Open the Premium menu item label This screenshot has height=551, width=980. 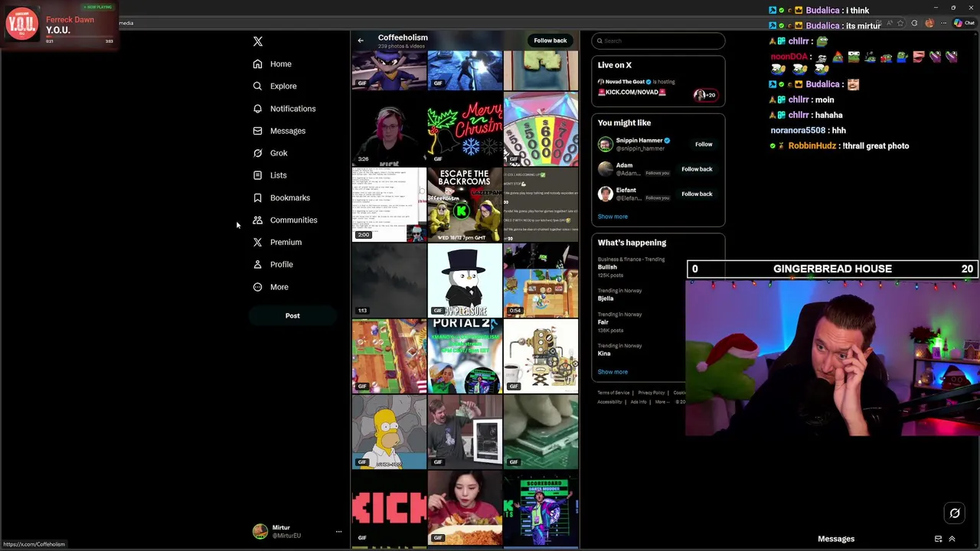coord(286,242)
